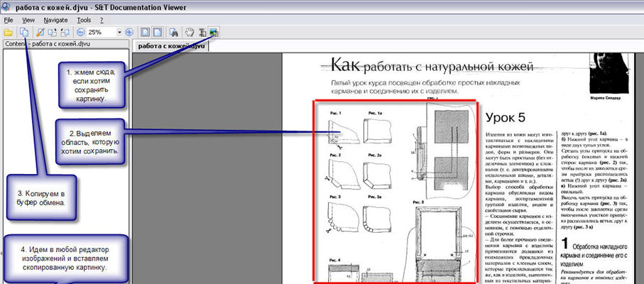Click the 25% zoom value field

(x=102, y=32)
